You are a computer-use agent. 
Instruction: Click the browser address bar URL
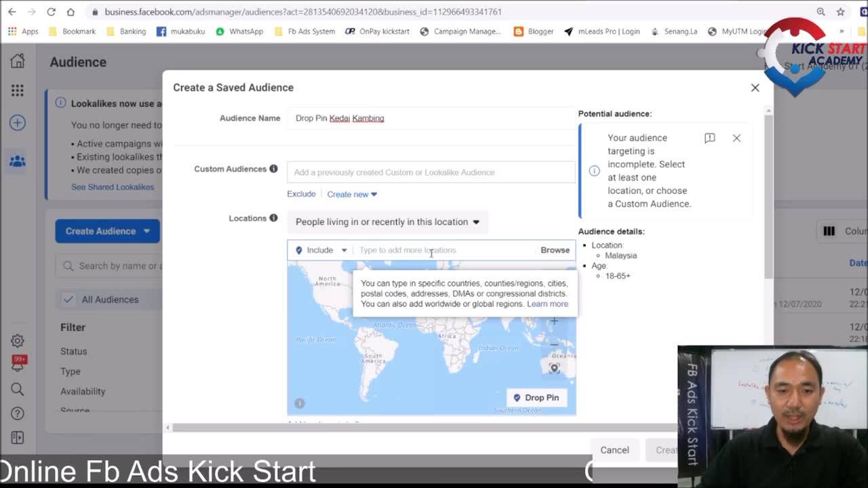click(303, 12)
